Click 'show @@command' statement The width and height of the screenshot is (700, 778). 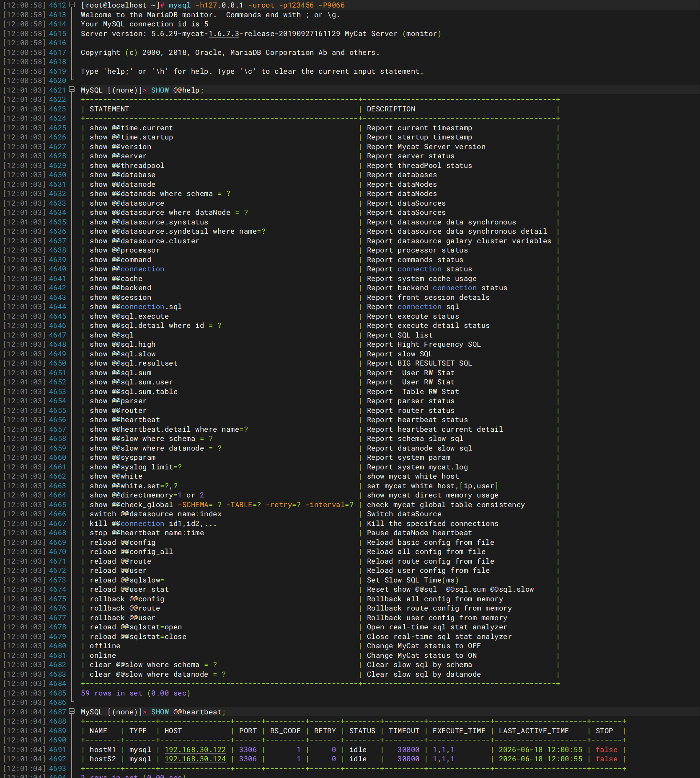(x=120, y=260)
